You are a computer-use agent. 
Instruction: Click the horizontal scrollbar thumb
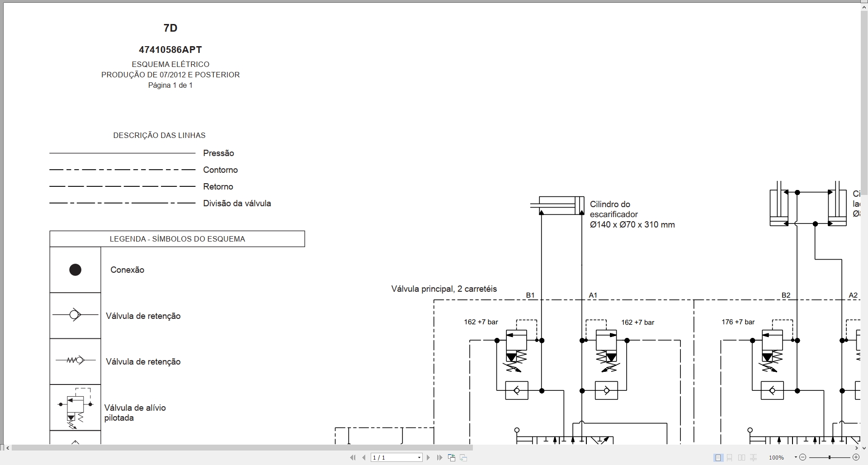[242, 448]
